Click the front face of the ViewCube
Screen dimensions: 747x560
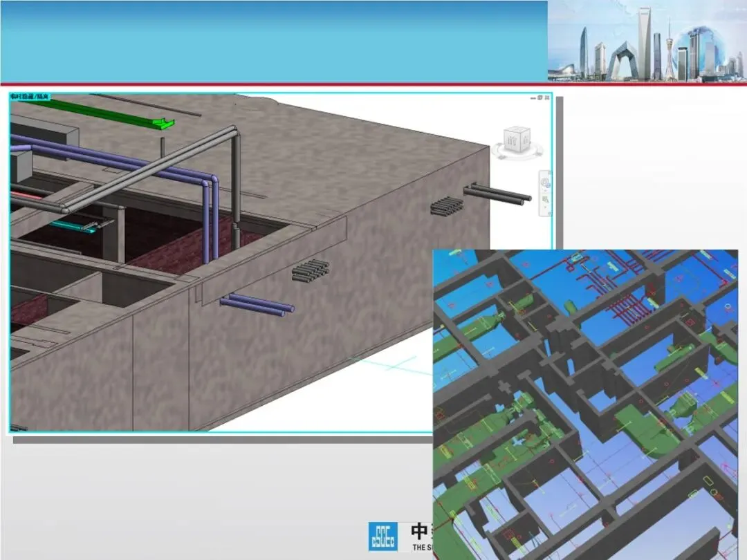pos(512,142)
